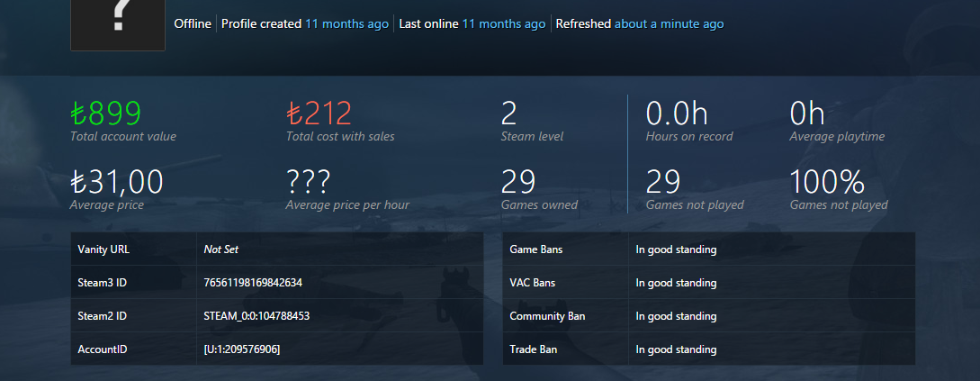
Task: Click the 'Steam2 ID' row label
Action: pos(103,316)
